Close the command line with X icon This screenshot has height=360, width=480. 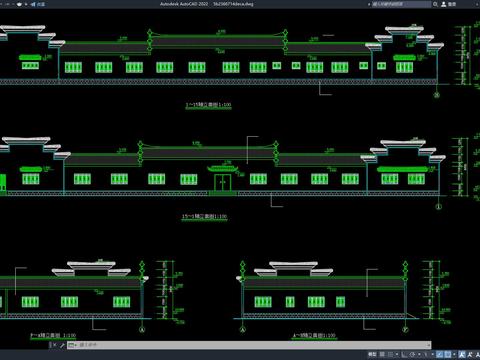[x=55, y=345]
